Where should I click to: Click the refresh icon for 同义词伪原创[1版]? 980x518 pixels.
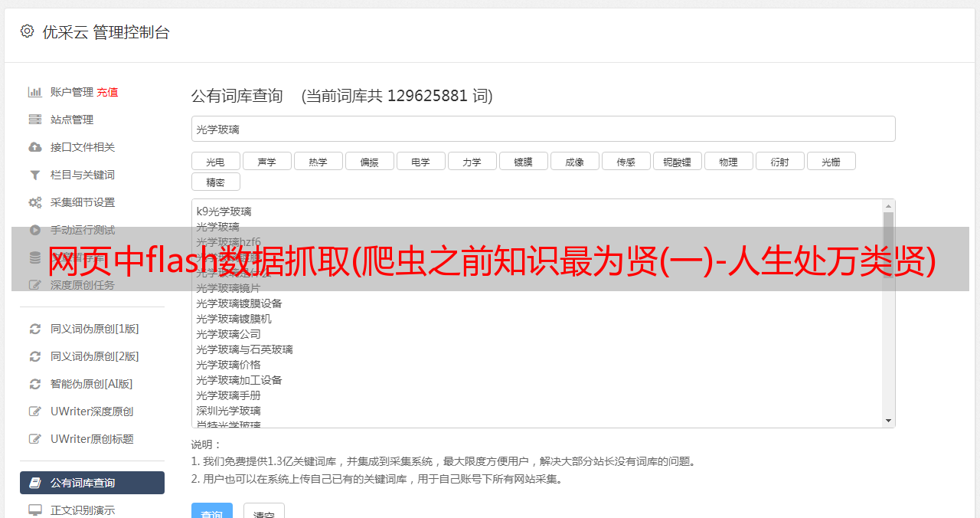tap(35, 329)
